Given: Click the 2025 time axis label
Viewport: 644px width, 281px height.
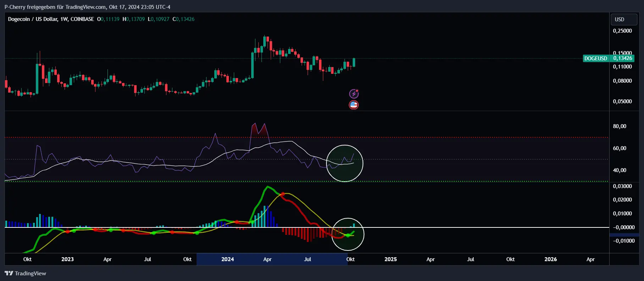Looking at the screenshot, I should pos(391,259).
